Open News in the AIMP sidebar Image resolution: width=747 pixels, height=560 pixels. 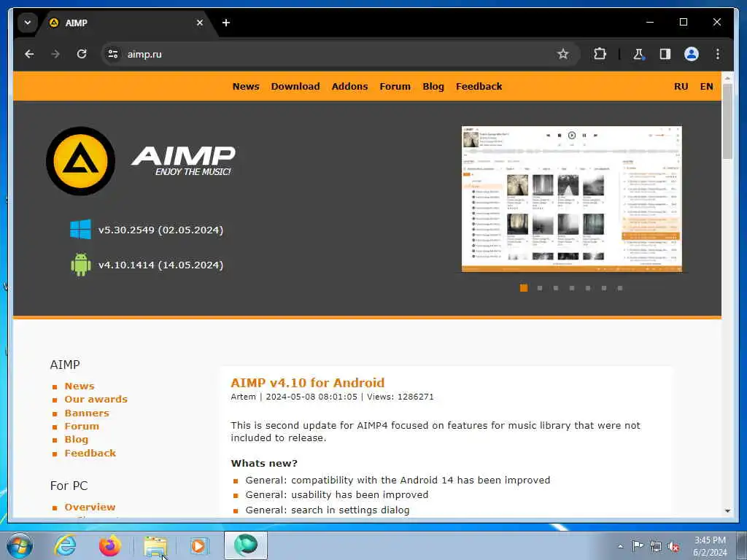pyautogui.click(x=80, y=386)
